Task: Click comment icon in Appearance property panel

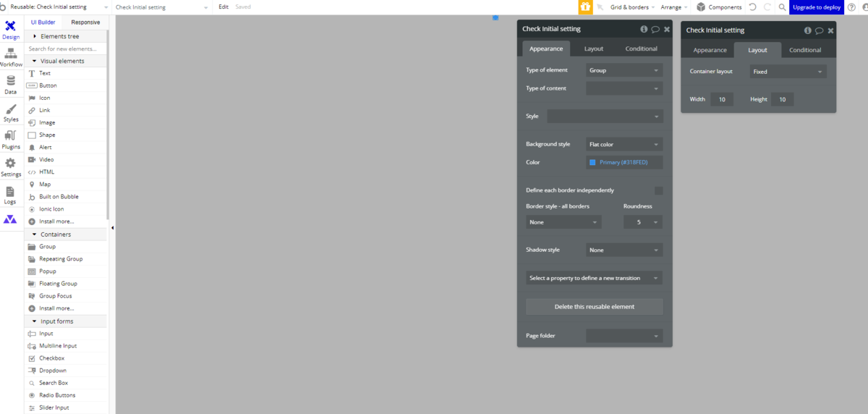Action: click(655, 29)
